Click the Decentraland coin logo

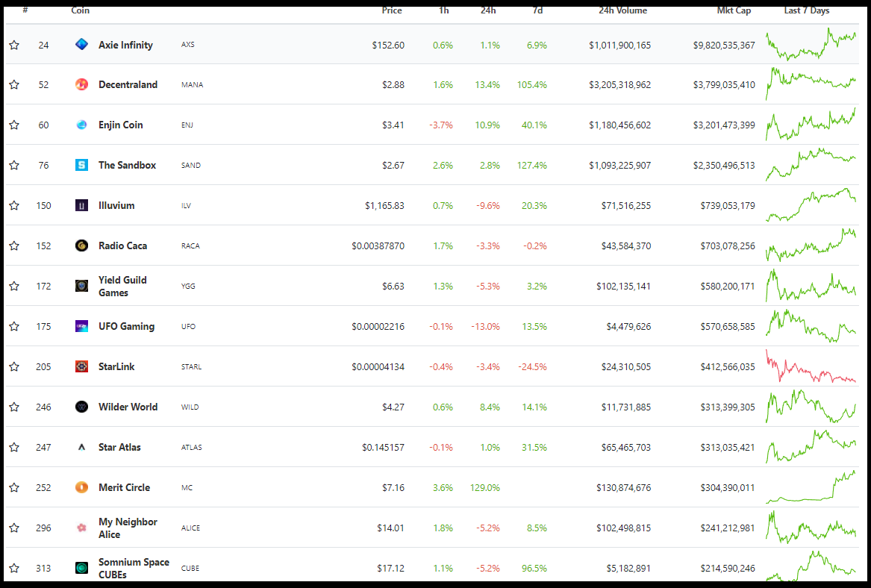(81, 84)
